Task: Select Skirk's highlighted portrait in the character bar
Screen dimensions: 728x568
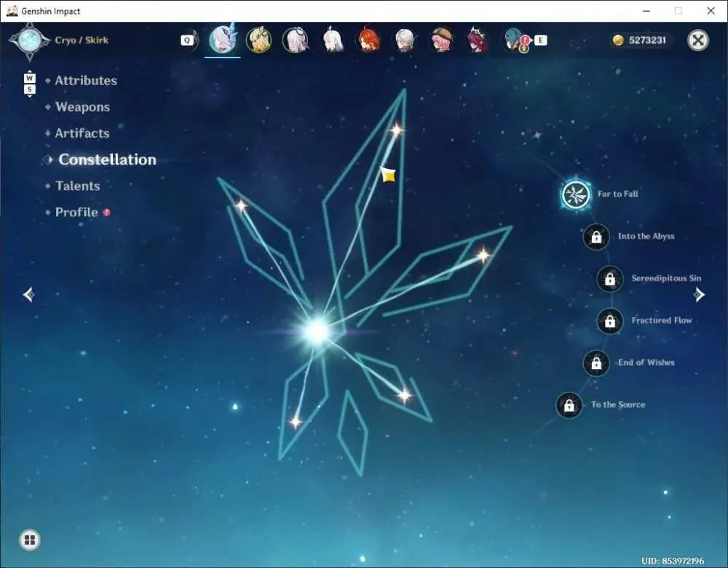Action: 222,39
